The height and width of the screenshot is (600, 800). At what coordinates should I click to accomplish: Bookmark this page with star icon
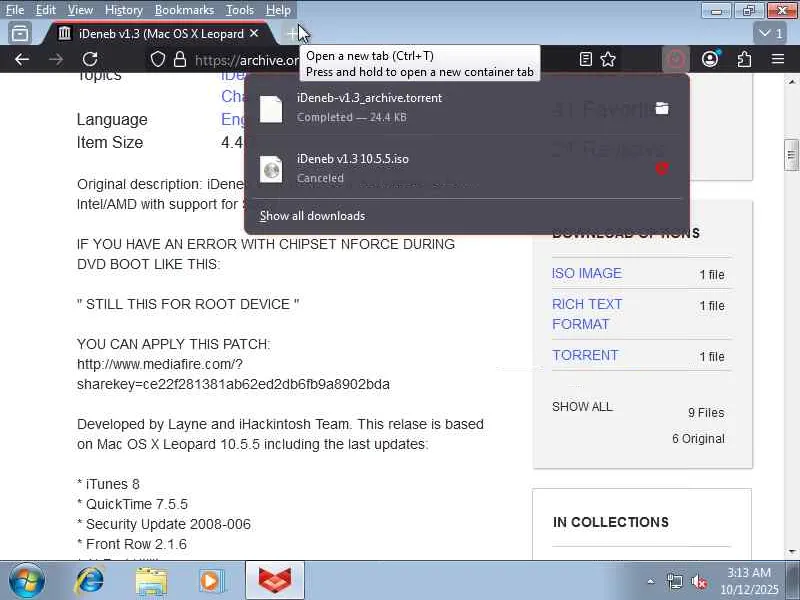608,60
